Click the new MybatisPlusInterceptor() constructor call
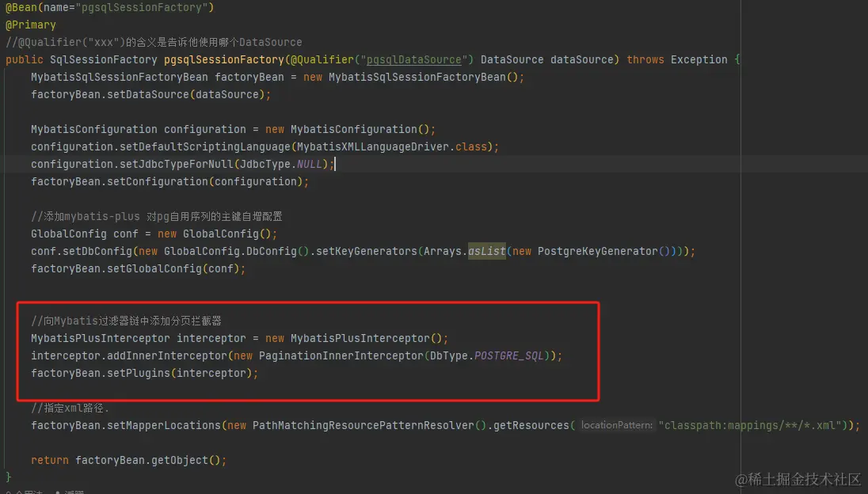 (x=353, y=339)
